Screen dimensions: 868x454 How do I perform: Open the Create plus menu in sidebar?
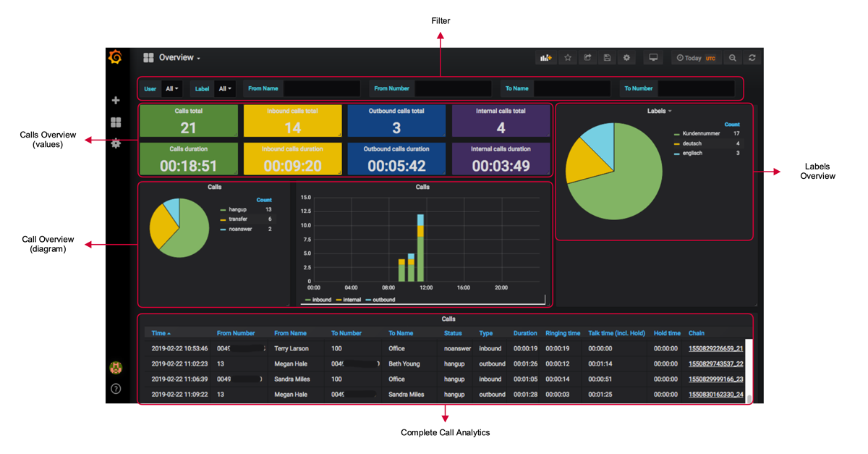tap(116, 101)
